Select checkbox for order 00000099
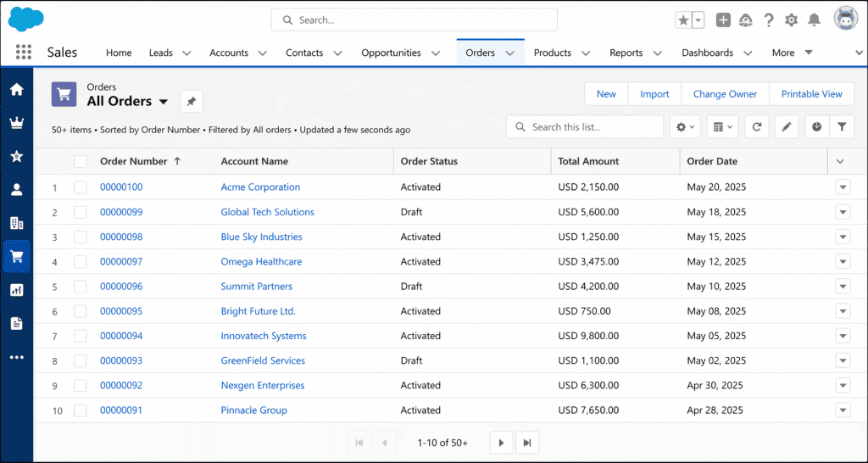 point(81,212)
